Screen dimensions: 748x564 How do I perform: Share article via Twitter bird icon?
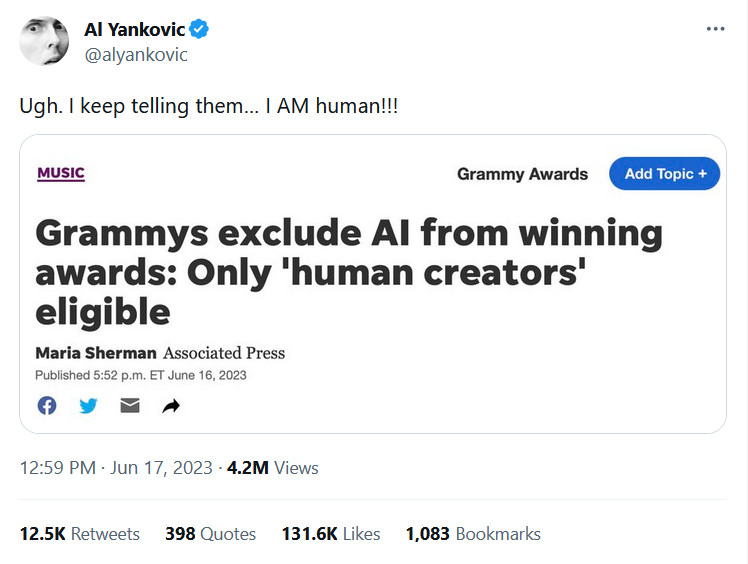coord(88,405)
